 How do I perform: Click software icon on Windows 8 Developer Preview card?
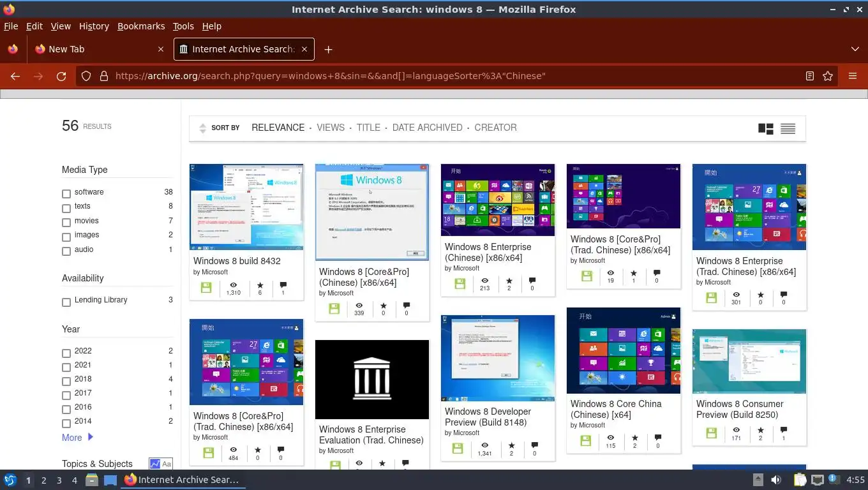click(458, 449)
